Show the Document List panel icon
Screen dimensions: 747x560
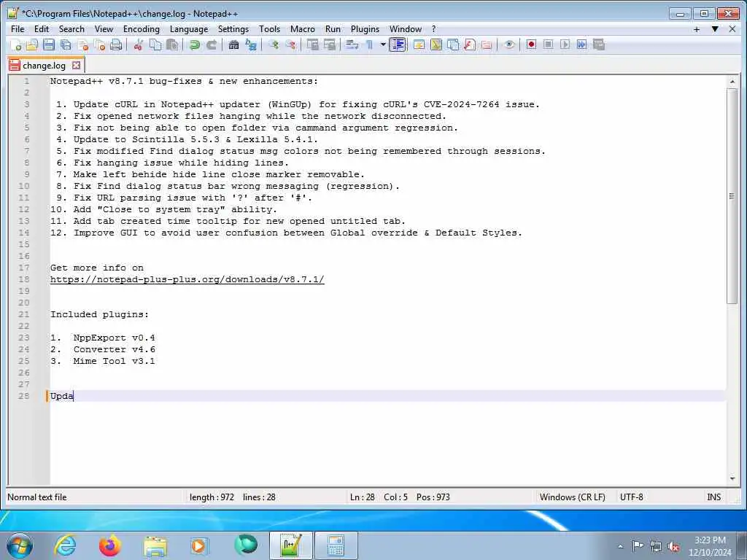pyautogui.click(x=453, y=44)
